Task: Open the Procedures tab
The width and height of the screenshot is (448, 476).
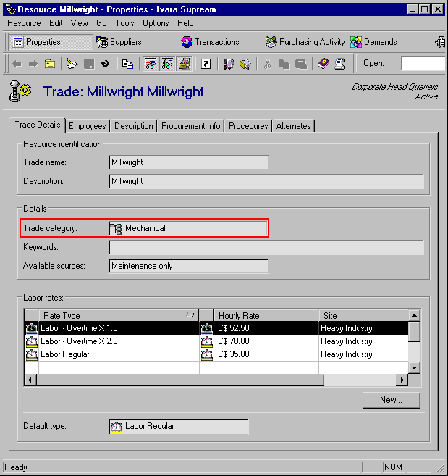Action: point(248,126)
